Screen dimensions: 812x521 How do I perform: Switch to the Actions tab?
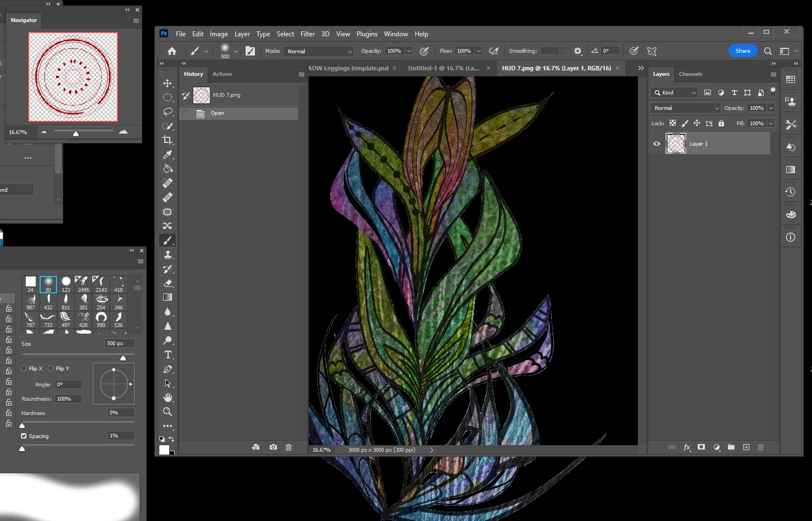click(x=222, y=74)
